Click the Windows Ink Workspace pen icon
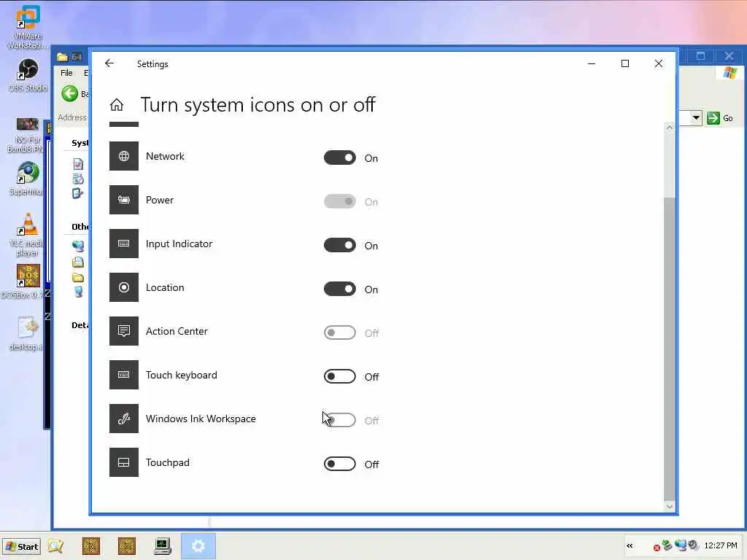Image resolution: width=747 pixels, height=560 pixels. tap(124, 419)
